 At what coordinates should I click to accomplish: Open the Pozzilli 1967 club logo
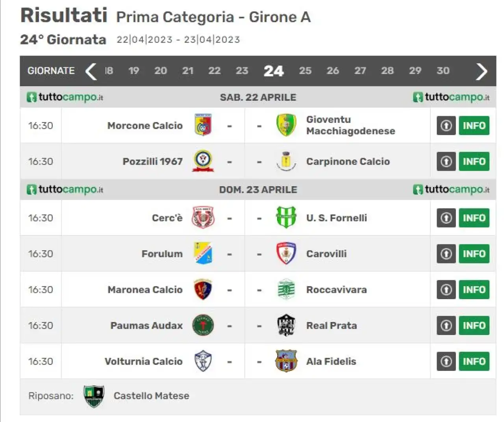tap(203, 161)
